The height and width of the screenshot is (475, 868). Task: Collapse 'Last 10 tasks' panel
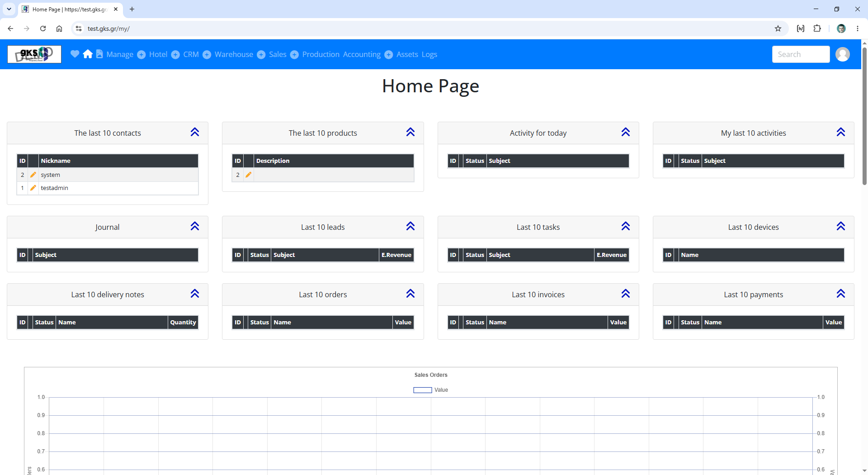(x=626, y=226)
